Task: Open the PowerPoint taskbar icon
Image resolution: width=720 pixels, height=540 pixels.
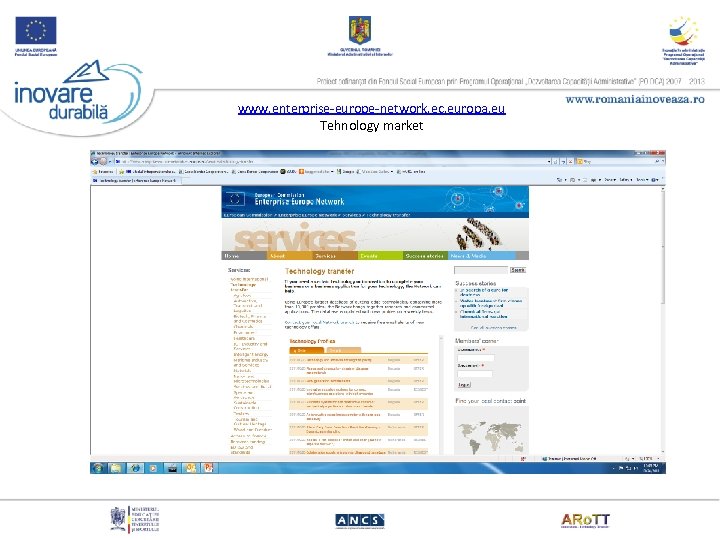Action: 208,468
